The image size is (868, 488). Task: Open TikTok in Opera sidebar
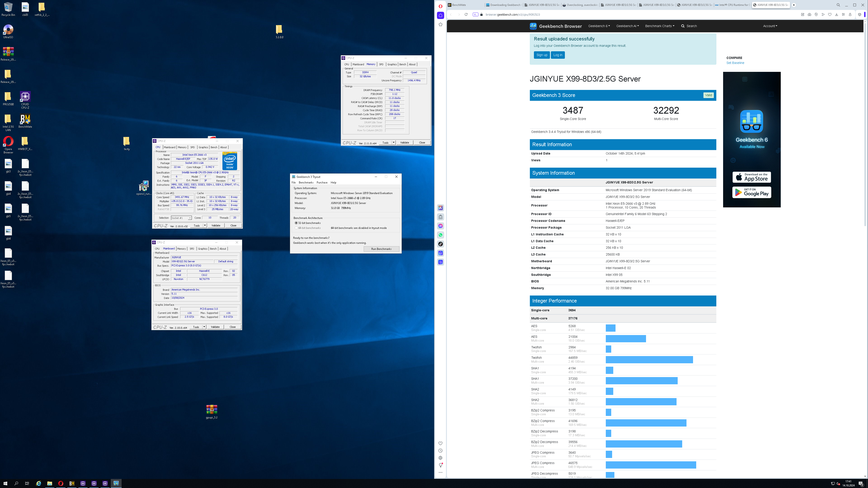pos(440,244)
